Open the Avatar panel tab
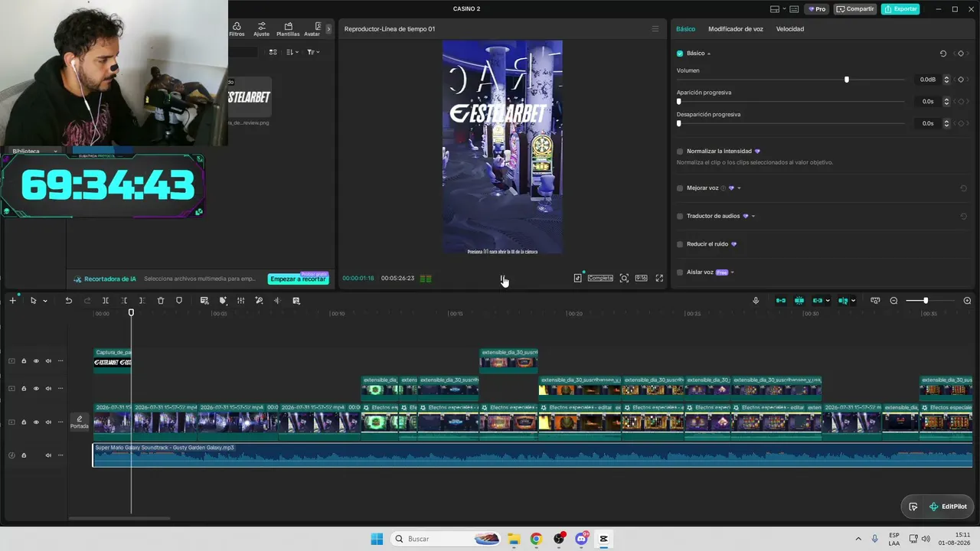This screenshot has width=980, height=551. [312, 29]
